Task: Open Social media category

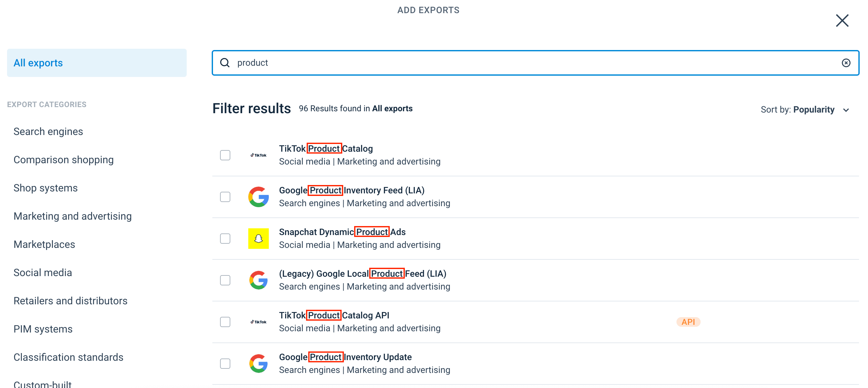Action: click(43, 273)
